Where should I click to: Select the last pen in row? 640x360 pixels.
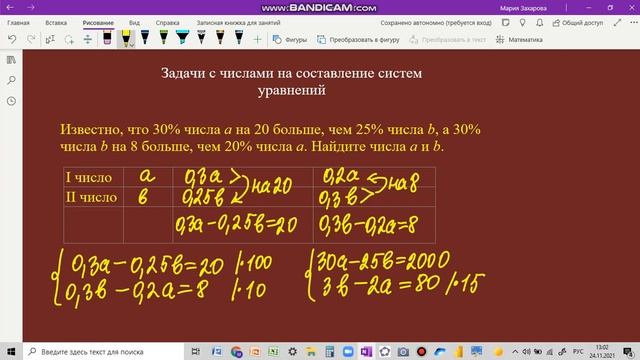click(239, 38)
